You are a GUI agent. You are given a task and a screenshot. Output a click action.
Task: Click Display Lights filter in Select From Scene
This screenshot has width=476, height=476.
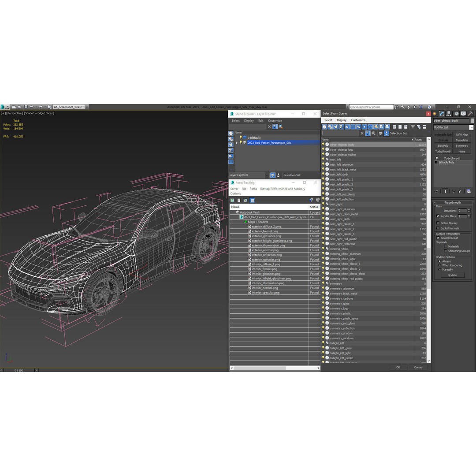(336, 127)
